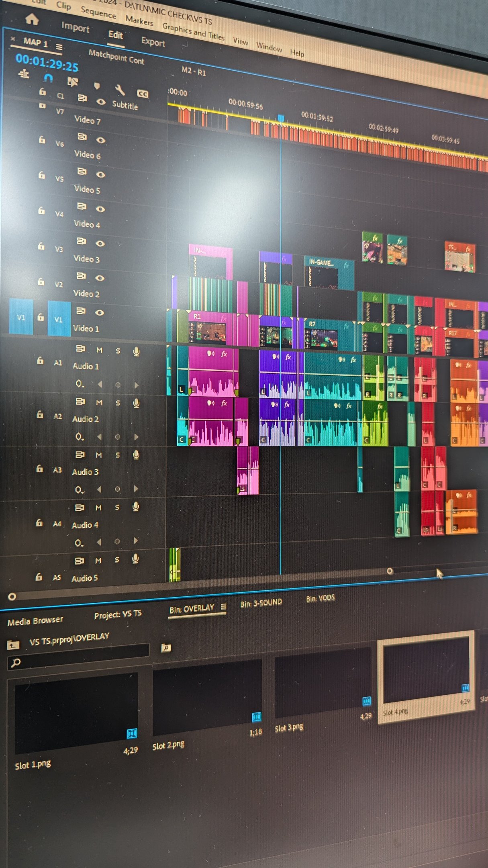488x868 pixels.
Task: Switch to Bin: 3-SOUND tab
Action: tap(261, 603)
